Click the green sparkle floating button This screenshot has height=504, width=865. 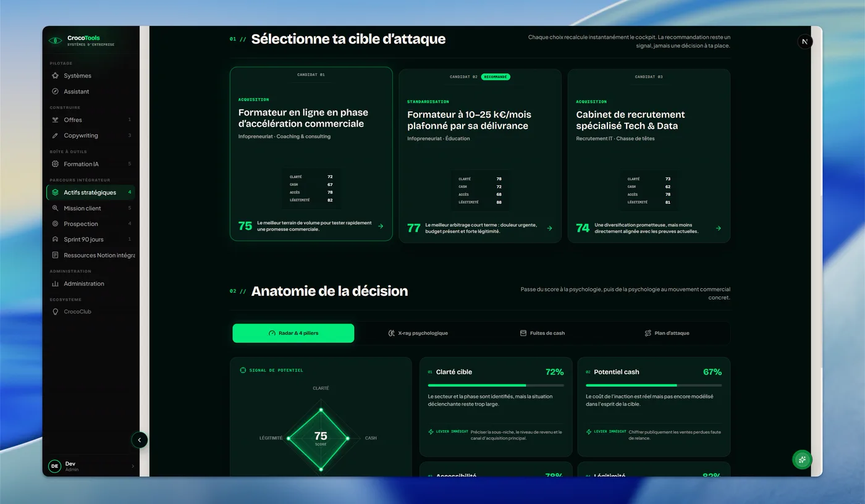[802, 459]
